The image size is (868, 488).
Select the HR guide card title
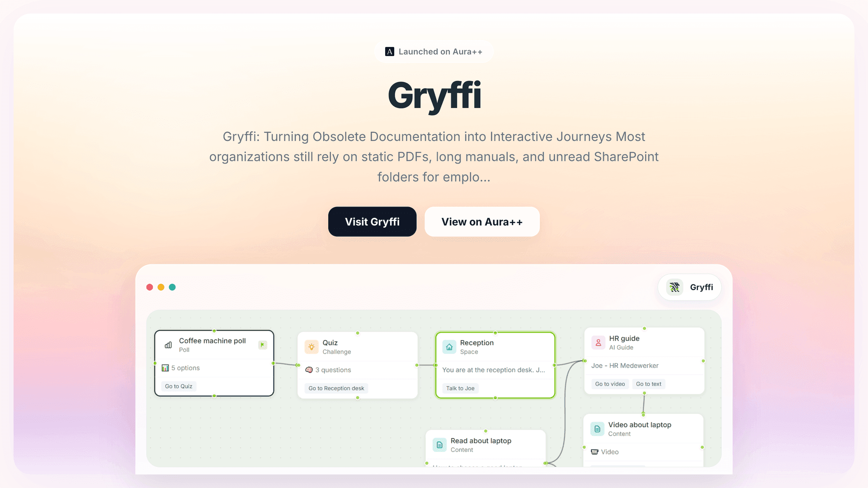coord(624,338)
